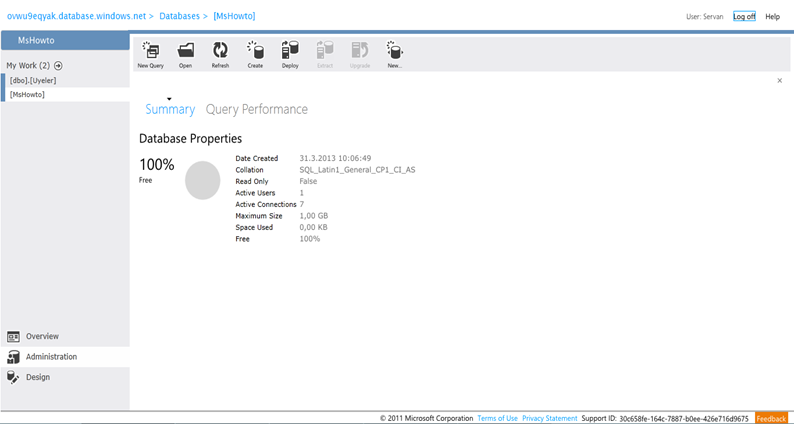
Task: Open the Overview section
Action: (x=42, y=336)
